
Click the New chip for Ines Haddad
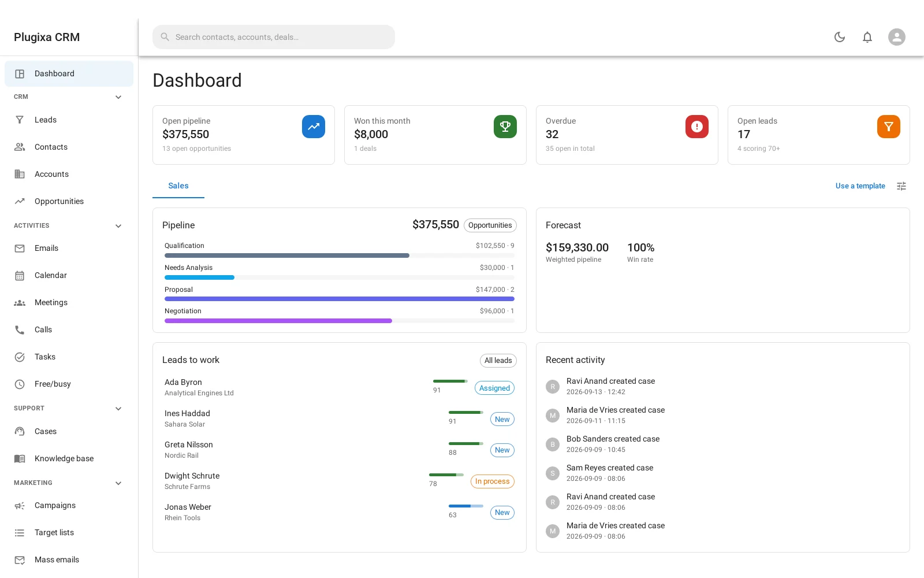(502, 420)
